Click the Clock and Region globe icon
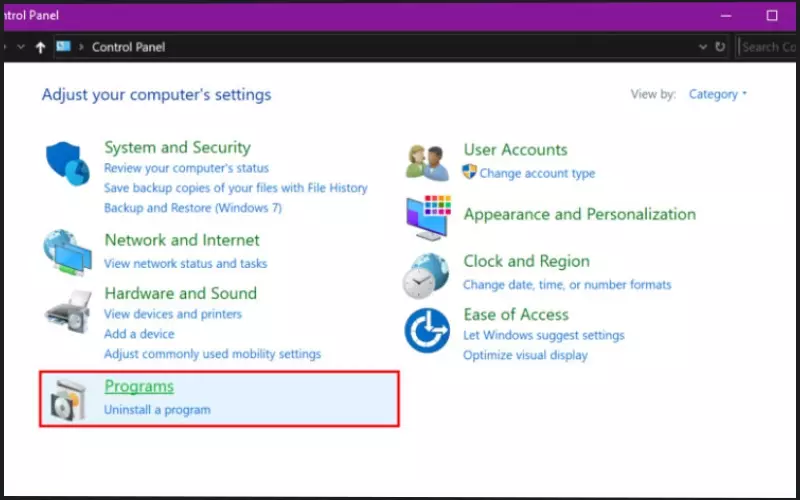The width and height of the screenshot is (800, 500). click(x=427, y=274)
